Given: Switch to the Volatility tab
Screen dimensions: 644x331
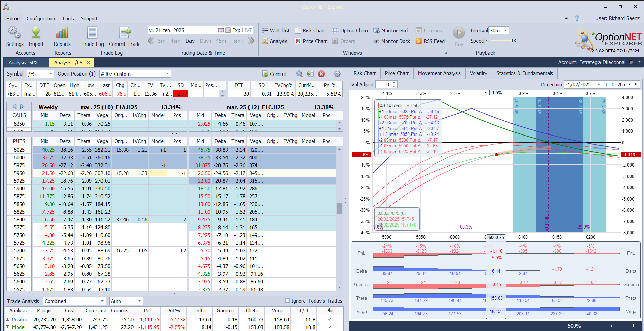Looking at the screenshot, I should (x=478, y=73).
